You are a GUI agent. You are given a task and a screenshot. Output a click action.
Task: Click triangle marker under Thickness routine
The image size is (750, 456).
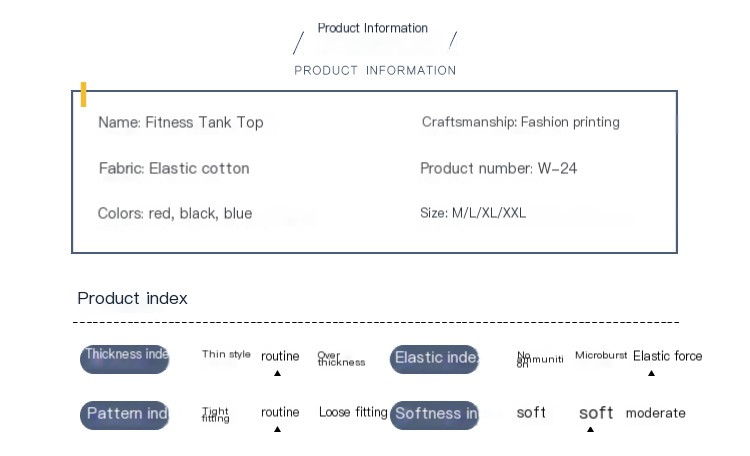pyautogui.click(x=278, y=374)
